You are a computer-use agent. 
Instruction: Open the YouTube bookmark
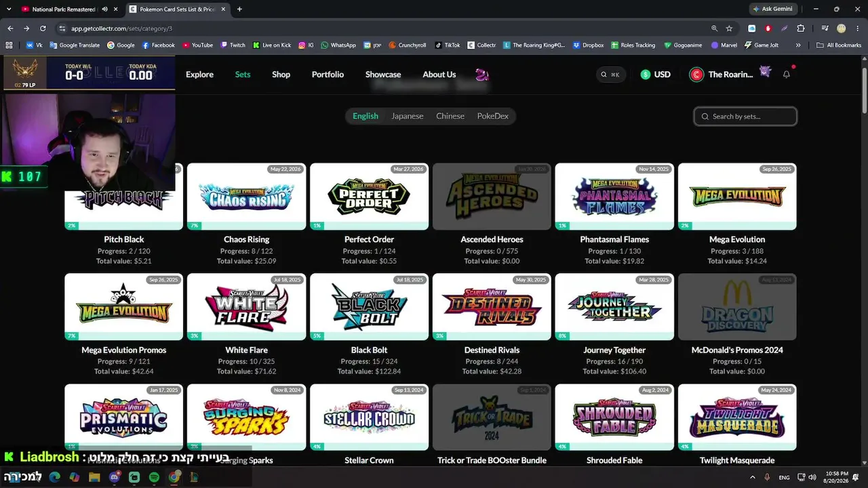[197, 45]
